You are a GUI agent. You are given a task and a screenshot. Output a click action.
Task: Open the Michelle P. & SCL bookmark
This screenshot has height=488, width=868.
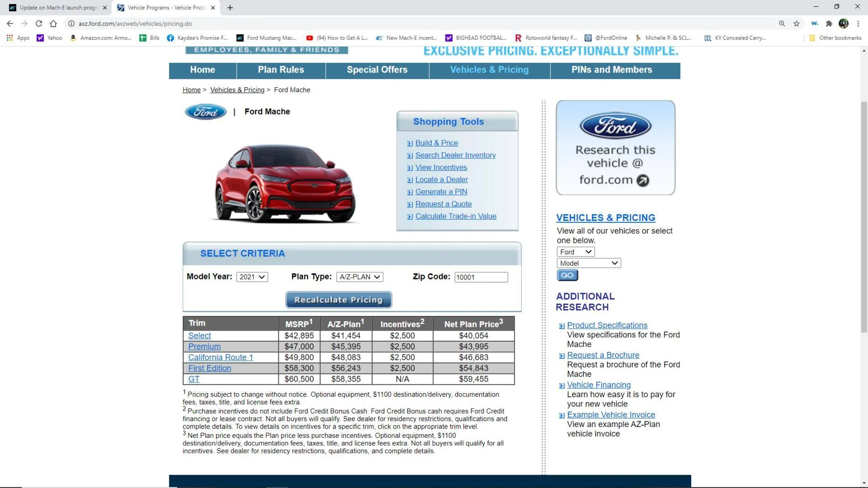point(663,38)
